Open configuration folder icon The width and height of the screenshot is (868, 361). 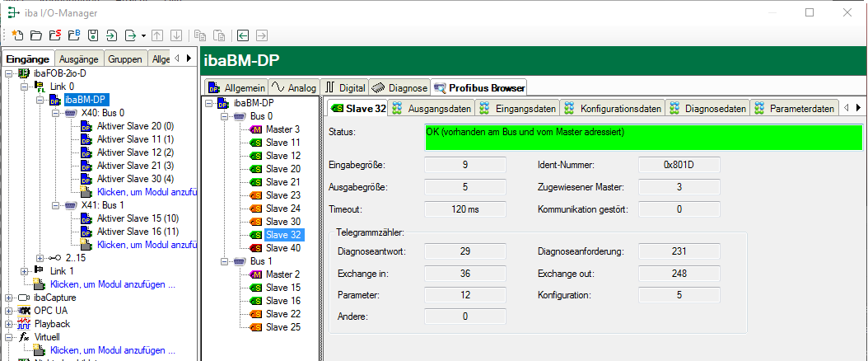[36, 35]
